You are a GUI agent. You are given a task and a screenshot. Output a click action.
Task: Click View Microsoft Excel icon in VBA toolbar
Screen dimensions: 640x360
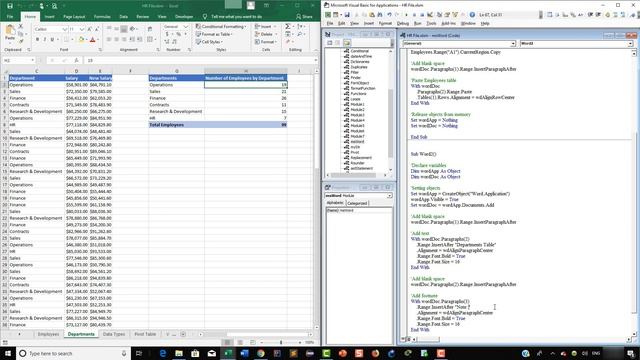(x=328, y=15)
